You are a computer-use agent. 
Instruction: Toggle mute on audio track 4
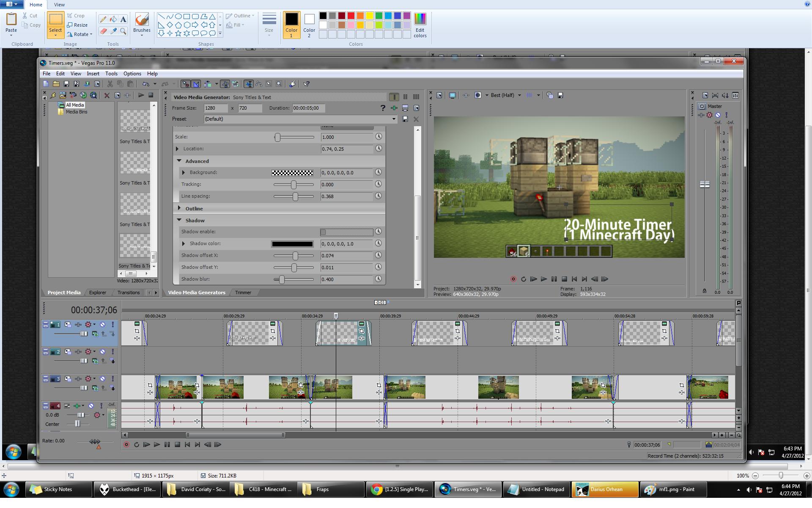coord(91,406)
